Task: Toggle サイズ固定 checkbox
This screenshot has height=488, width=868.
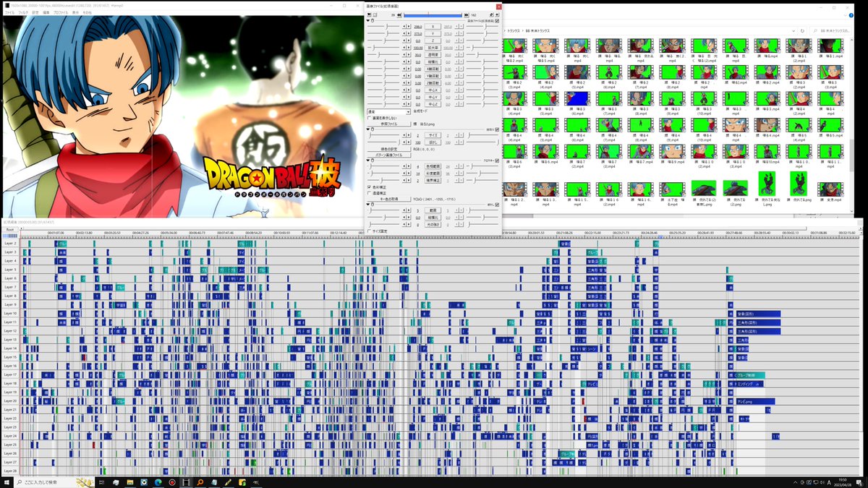Action: tap(370, 231)
